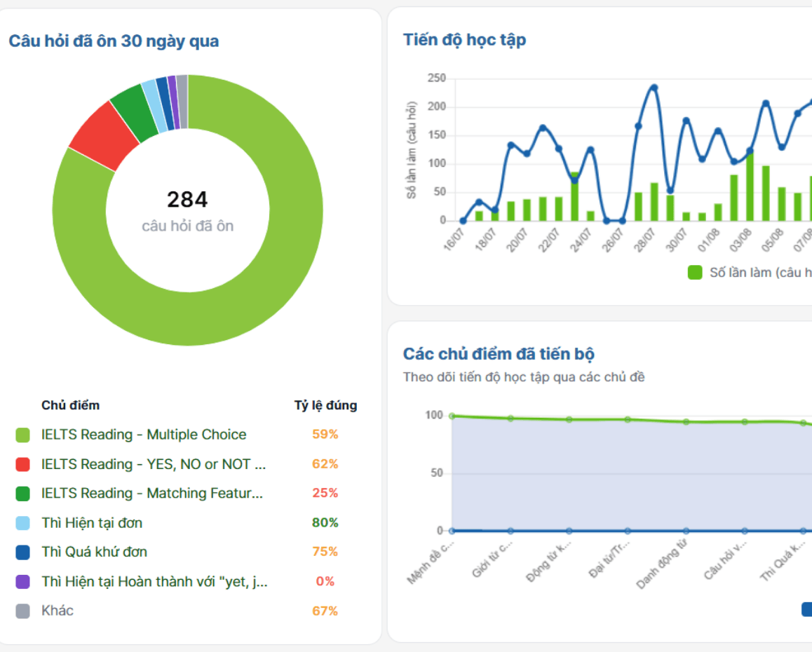Select the Thì Hiện tại đơn topic

92,522
